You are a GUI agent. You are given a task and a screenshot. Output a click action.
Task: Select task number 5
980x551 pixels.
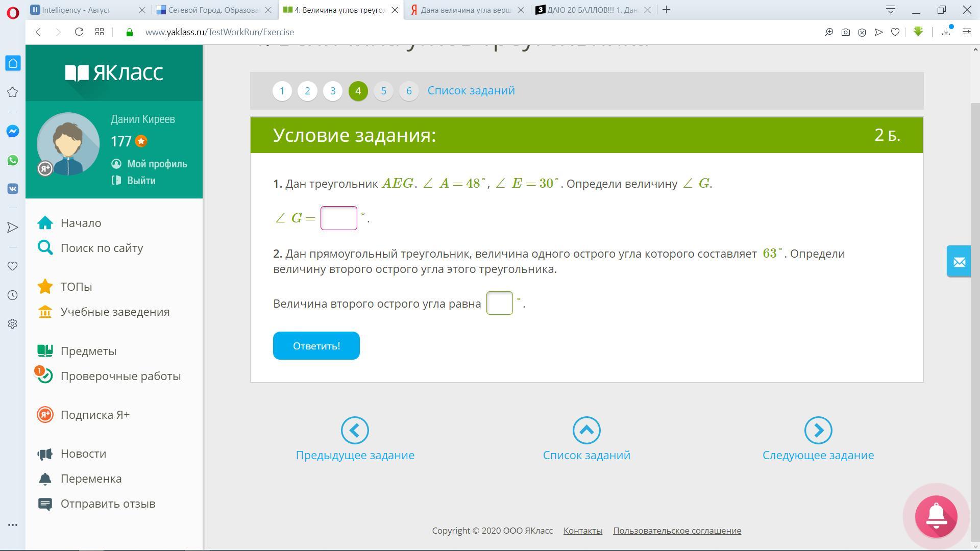[x=383, y=91]
